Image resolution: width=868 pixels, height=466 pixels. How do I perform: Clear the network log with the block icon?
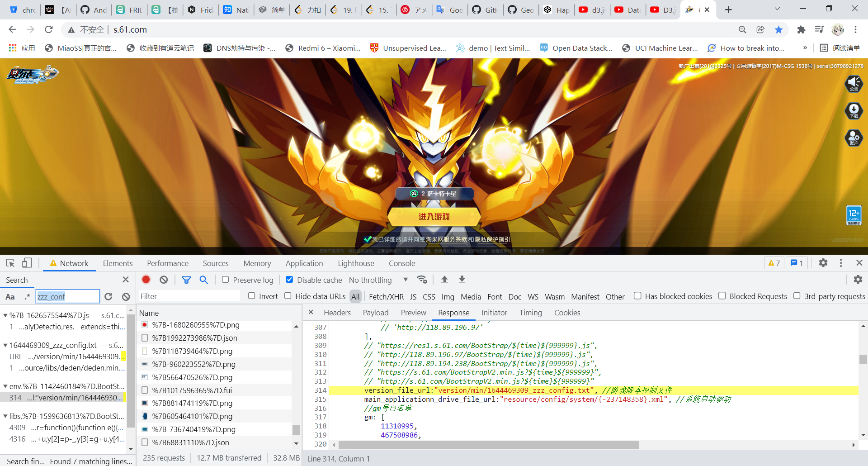point(164,280)
